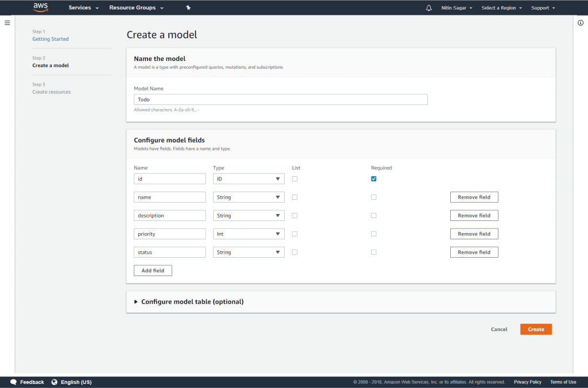Click the globe language icon

tap(55, 382)
